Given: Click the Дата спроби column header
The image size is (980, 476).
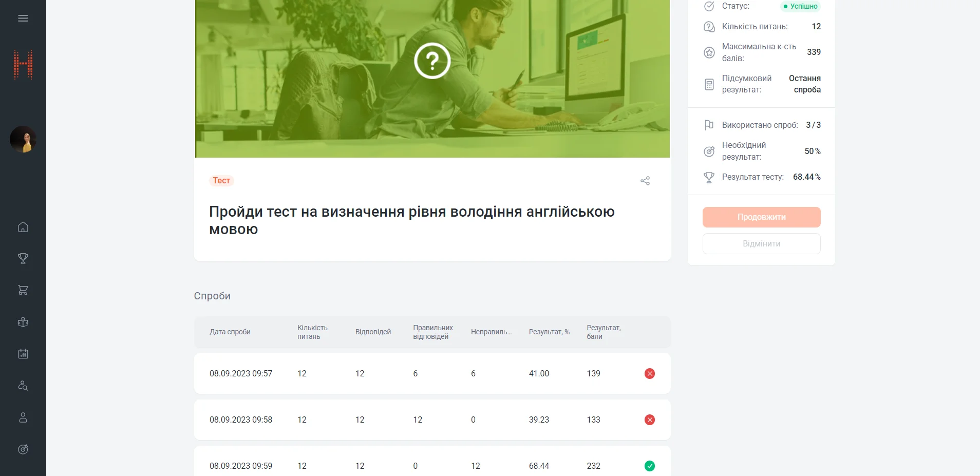Looking at the screenshot, I should pyautogui.click(x=230, y=332).
